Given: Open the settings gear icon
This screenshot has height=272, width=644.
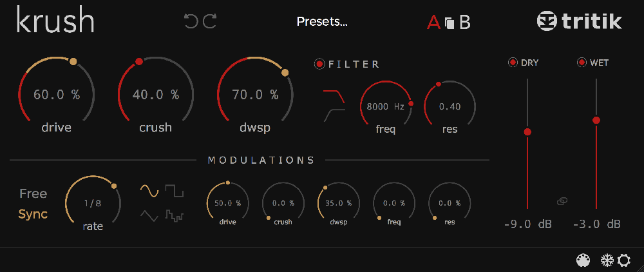Looking at the screenshot, I should [x=623, y=260].
